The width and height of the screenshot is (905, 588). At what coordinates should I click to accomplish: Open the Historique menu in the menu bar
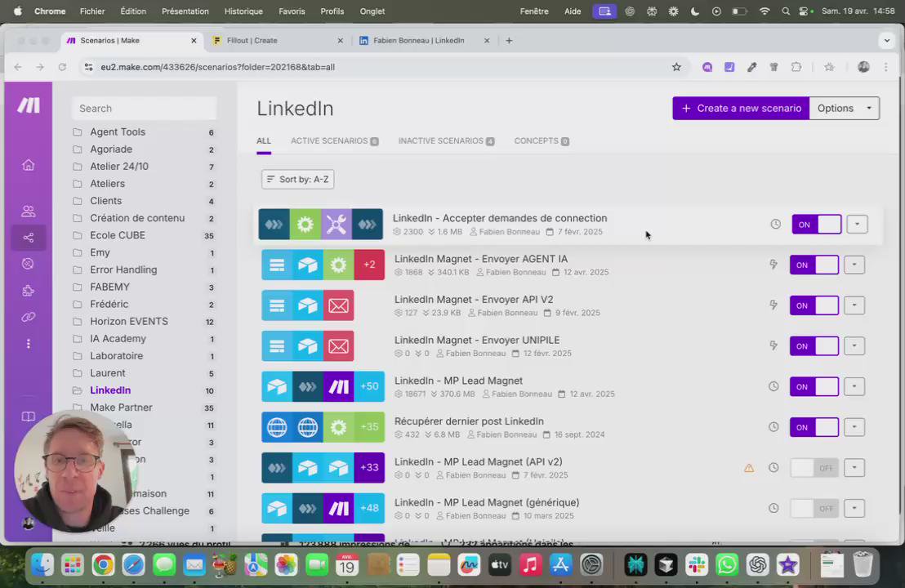(x=243, y=11)
